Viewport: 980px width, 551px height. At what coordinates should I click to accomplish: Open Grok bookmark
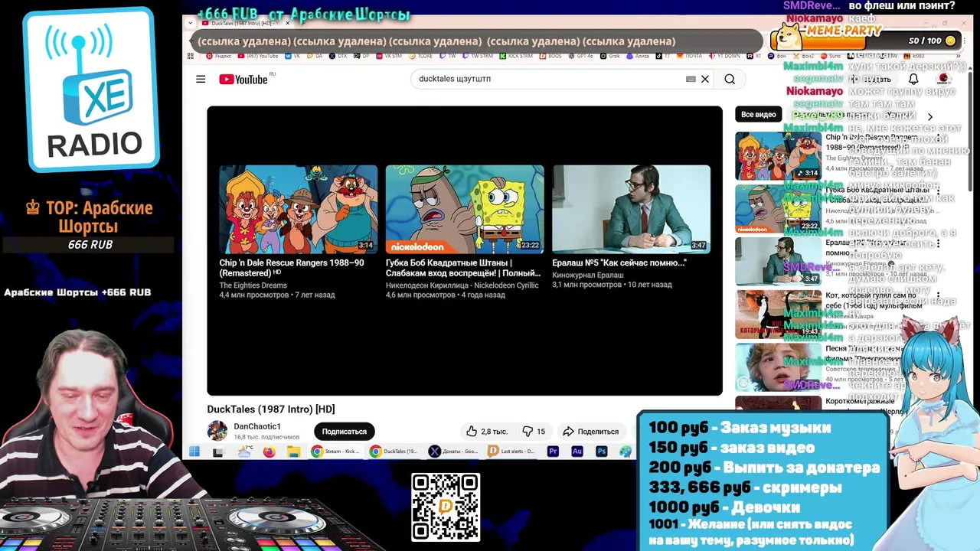(610, 56)
